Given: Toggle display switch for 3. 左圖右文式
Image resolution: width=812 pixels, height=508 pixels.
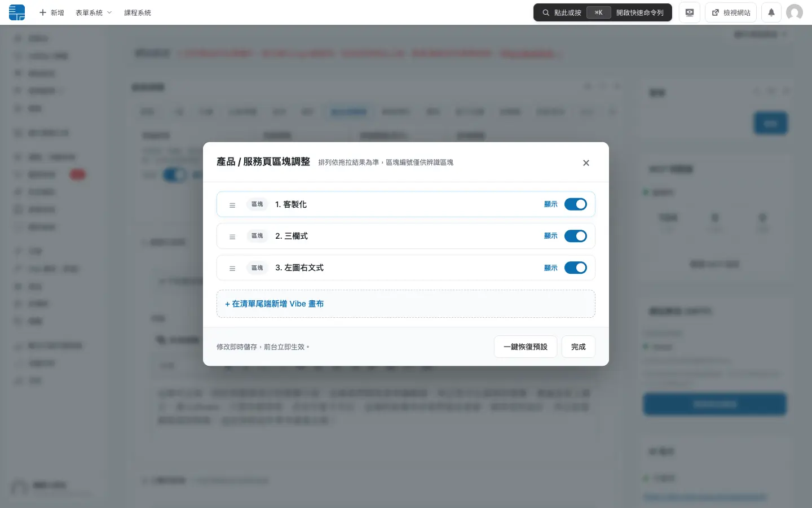Looking at the screenshot, I should point(576,268).
